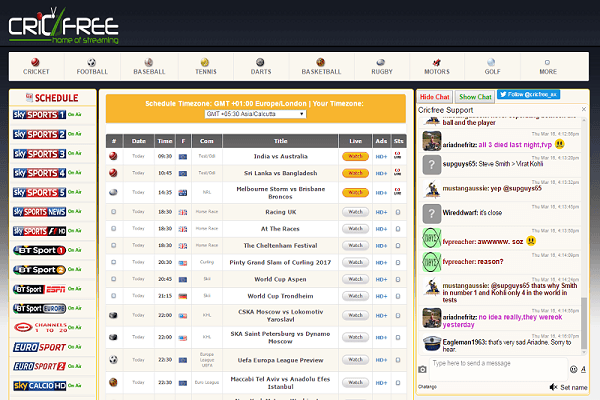Watch Racing UK stream

[x=355, y=212]
